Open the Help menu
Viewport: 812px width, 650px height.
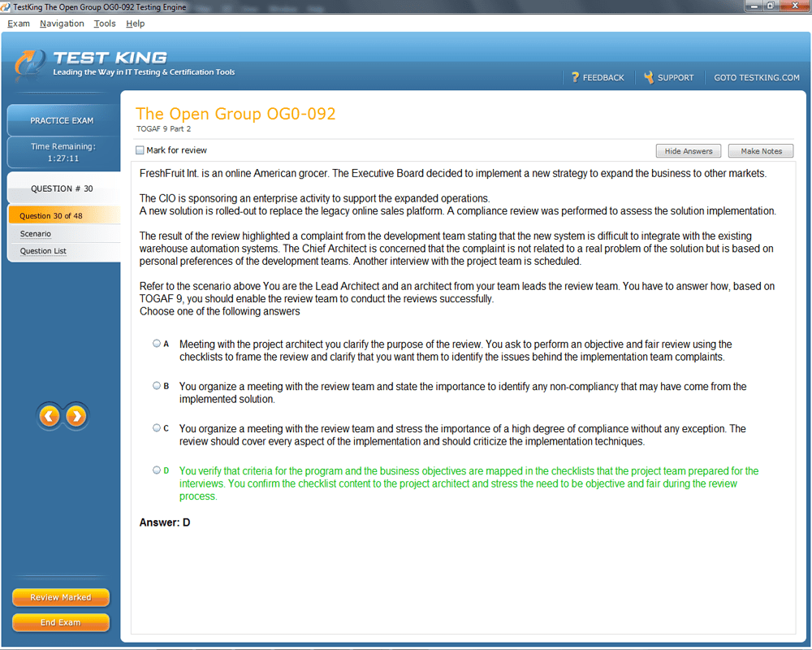pyautogui.click(x=135, y=24)
